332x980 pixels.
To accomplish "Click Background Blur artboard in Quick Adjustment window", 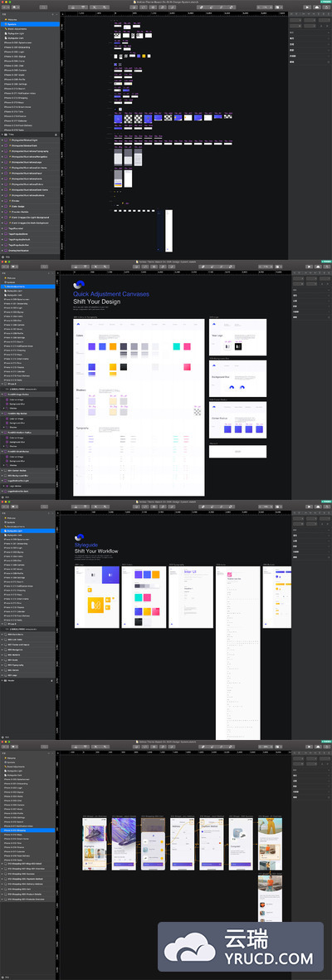I will click(237, 379).
